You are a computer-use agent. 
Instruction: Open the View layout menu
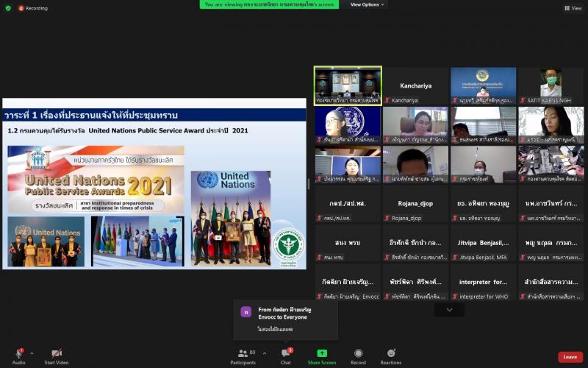573,8
